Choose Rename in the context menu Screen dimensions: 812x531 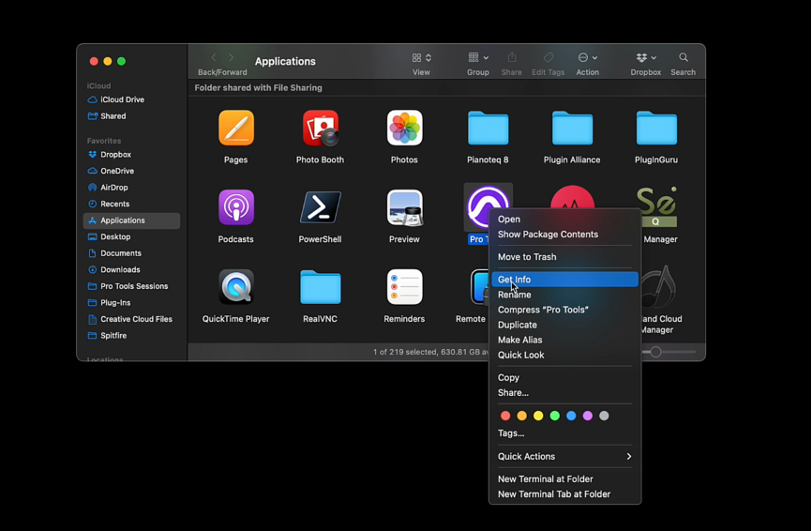click(x=565, y=295)
